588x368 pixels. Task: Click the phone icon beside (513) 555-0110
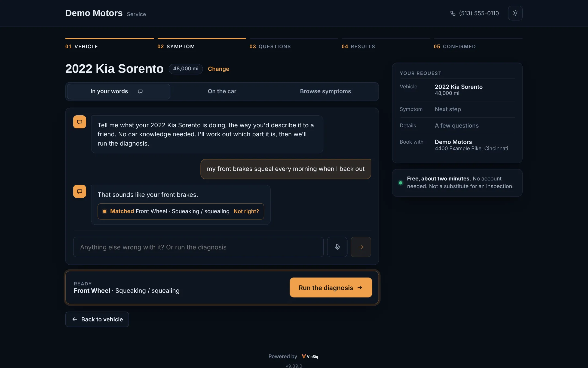click(x=453, y=13)
